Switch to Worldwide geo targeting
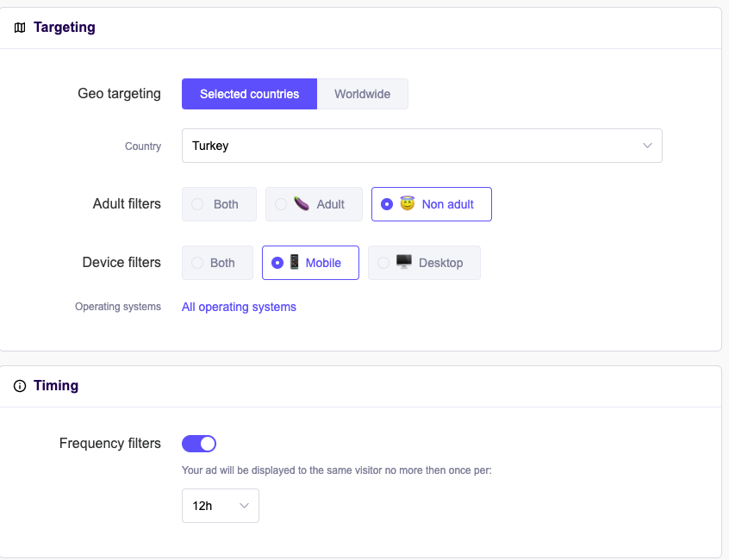Screen dimensions: 729x560 click(x=362, y=94)
